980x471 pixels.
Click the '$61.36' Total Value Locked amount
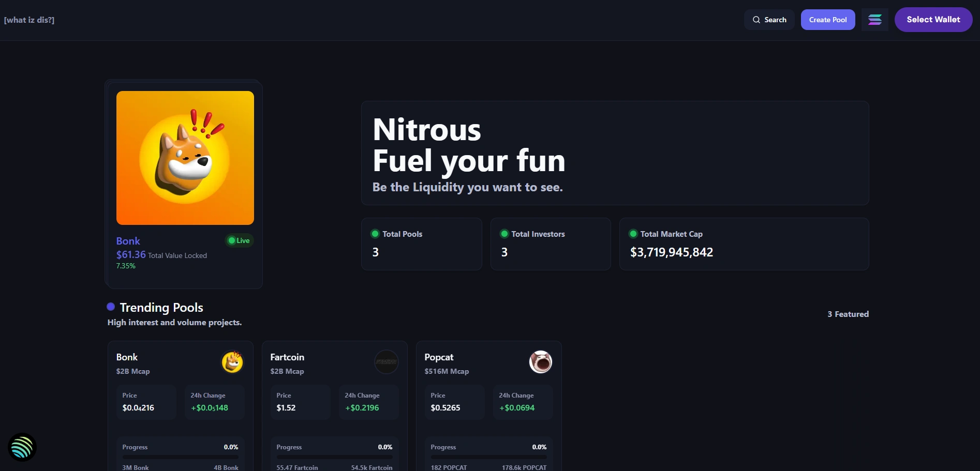click(x=131, y=254)
